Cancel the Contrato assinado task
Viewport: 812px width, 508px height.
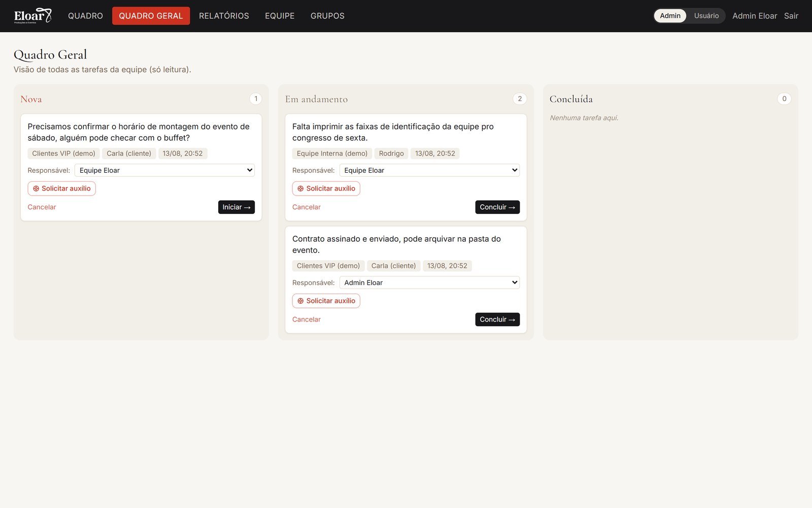click(306, 319)
